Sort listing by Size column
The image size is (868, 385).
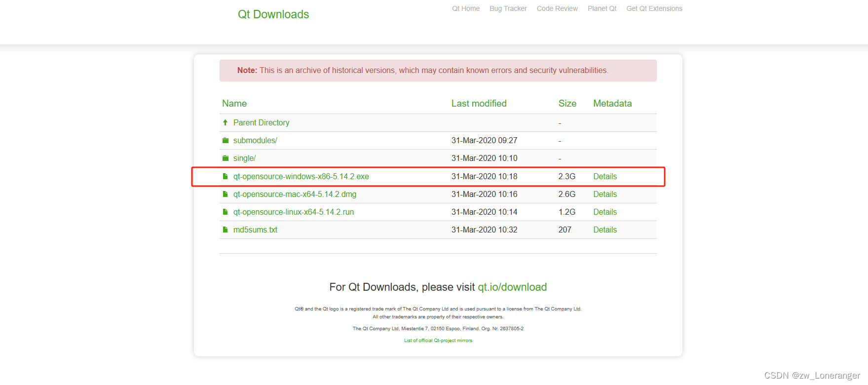567,103
